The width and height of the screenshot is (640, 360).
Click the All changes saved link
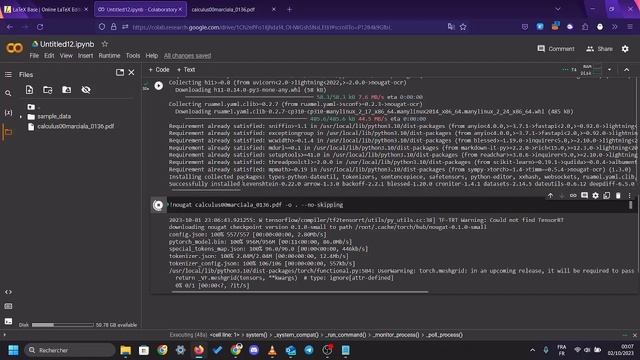coord(187,56)
